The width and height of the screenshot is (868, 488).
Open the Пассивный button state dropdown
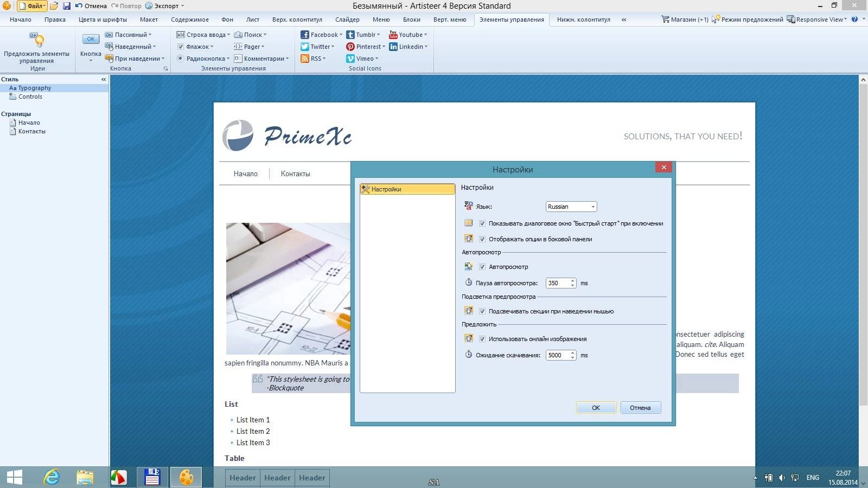(x=129, y=35)
